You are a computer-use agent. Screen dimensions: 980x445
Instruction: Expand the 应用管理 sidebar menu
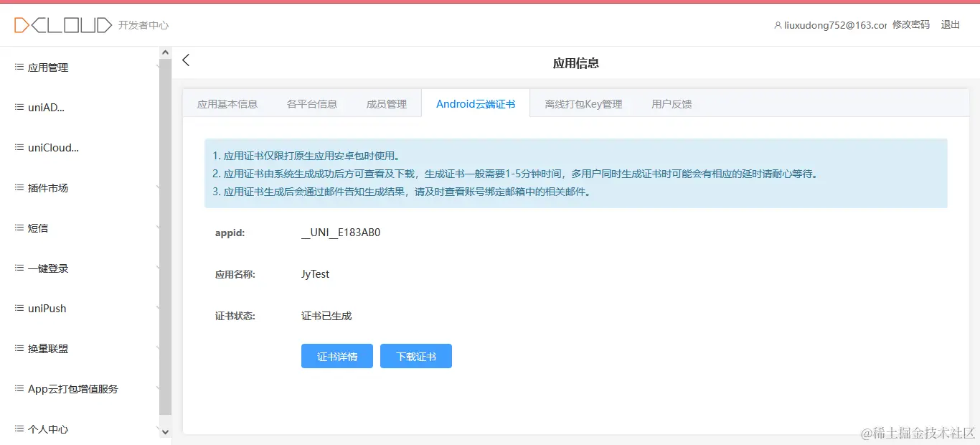[x=79, y=67]
